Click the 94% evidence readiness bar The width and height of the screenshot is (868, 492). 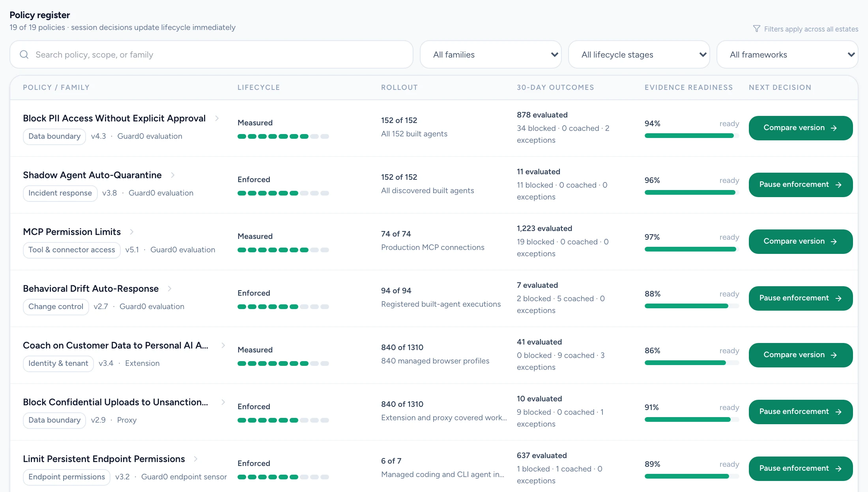point(692,136)
